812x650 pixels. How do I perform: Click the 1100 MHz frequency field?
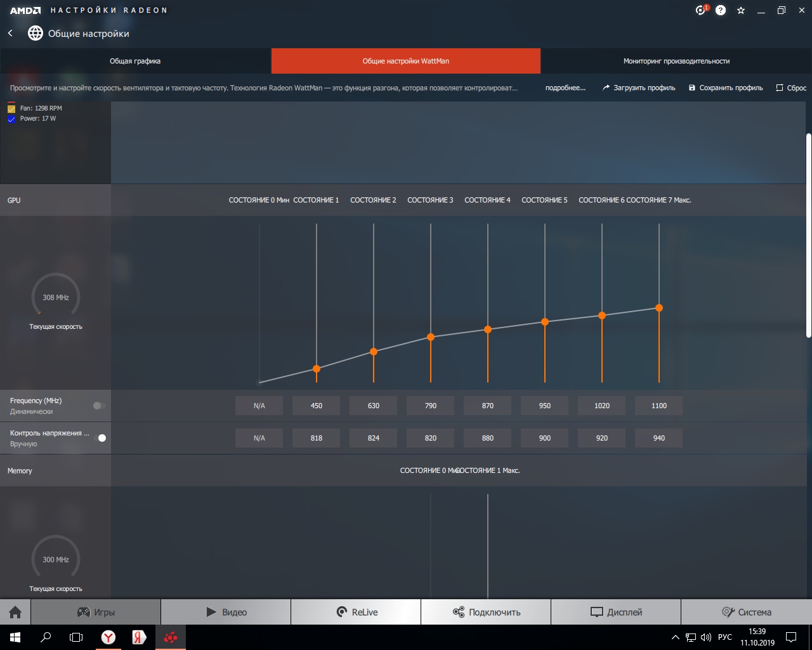click(x=659, y=406)
